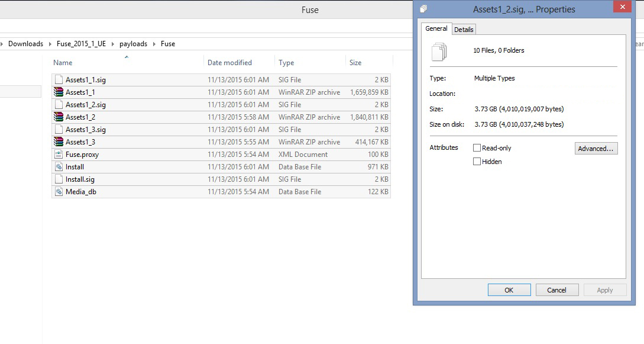
Task: Click the Install.sig file icon
Action: [59, 179]
